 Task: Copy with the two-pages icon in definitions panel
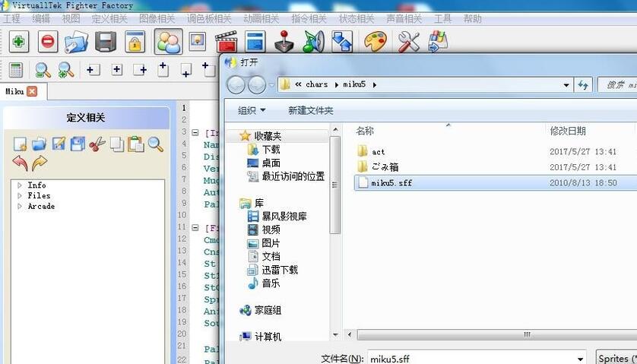[x=117, y=144]
